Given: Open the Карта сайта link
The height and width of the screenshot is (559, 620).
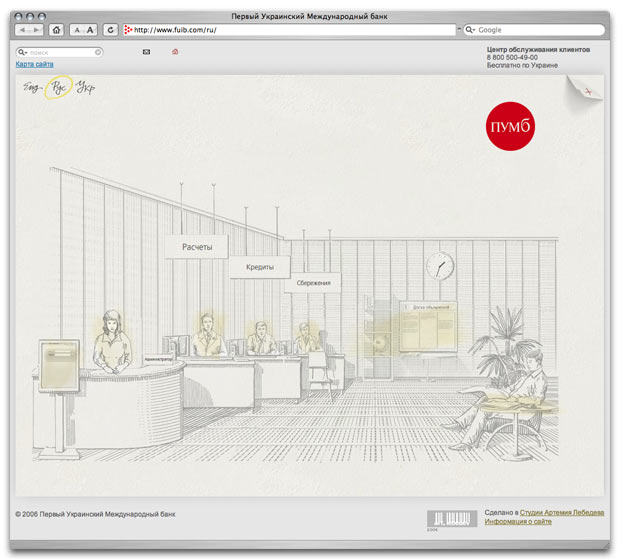Looking at the screenshot, I should click(34, 64).
